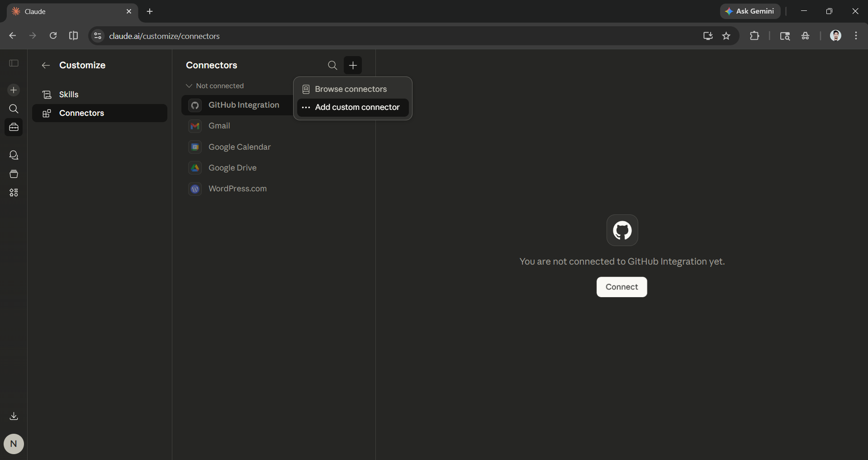Viewport: 868px width, 460px height.
Task: Open Chats icon in left rail
Action: [x=14, y=155]
